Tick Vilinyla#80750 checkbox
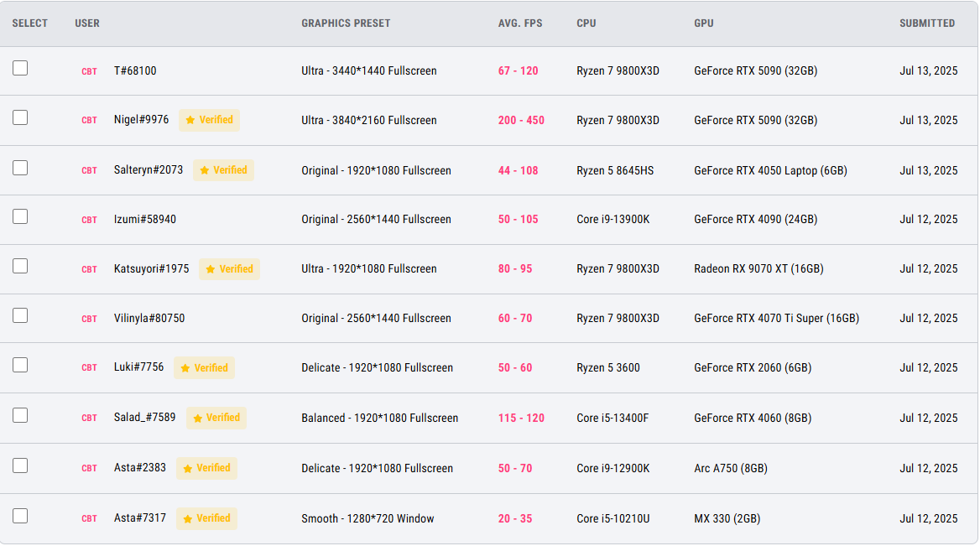Viewport: 980px width, 546px height. (x=20, y=315)
